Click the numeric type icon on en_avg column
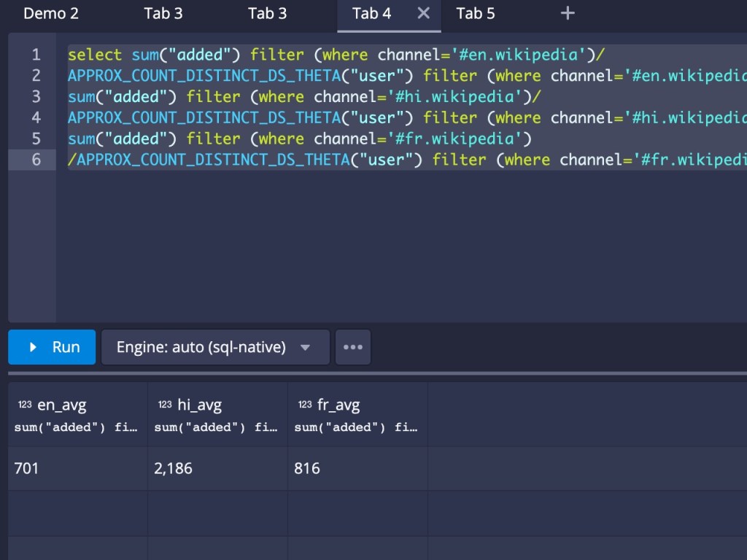This screenshot has width=747, height=560. click(25, 405)
